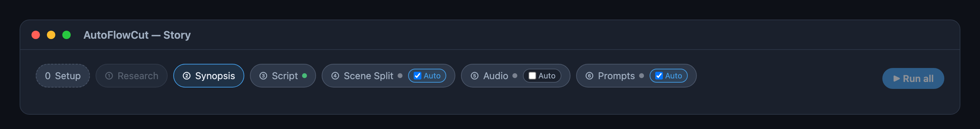Switch to the Synopsis step
The image size is (980, 129).
tap(209, 76)
